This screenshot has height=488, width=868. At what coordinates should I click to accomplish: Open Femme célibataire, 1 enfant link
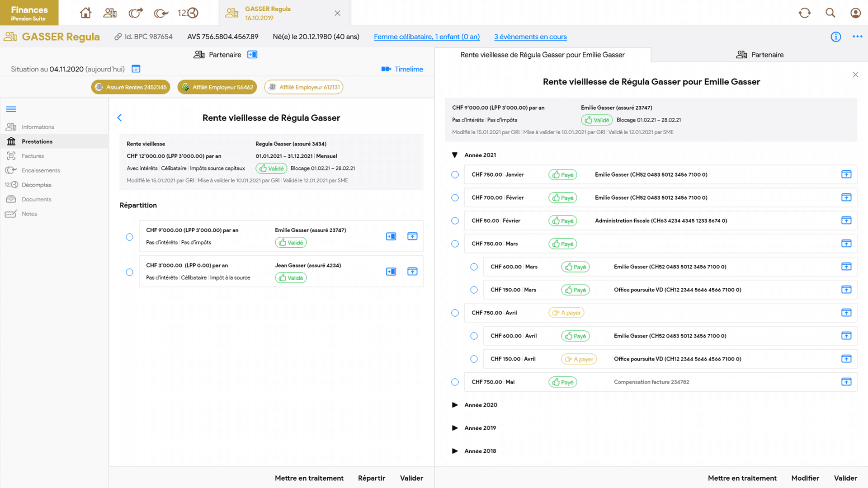pyautogui.click(x=427, y=37)
